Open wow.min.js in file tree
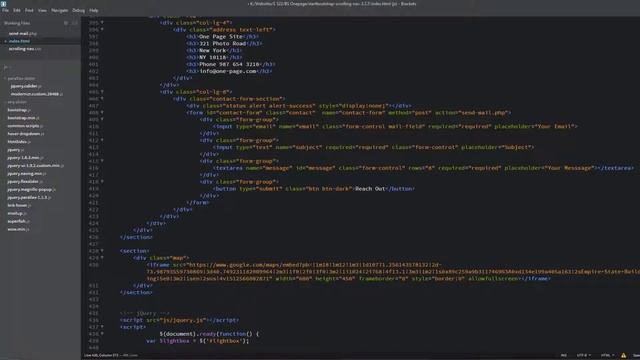640x360 pixels. (18, 229)
